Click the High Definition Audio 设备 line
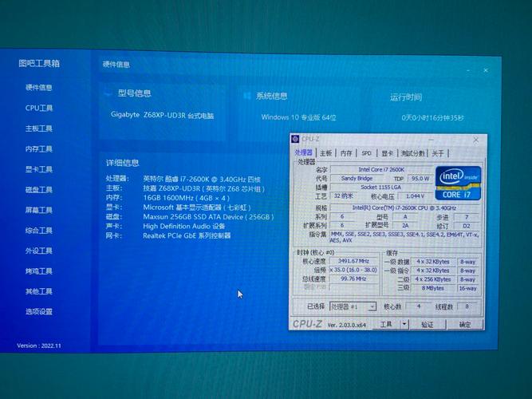This screenshot has width=532, height=399. tap(184, 226)
